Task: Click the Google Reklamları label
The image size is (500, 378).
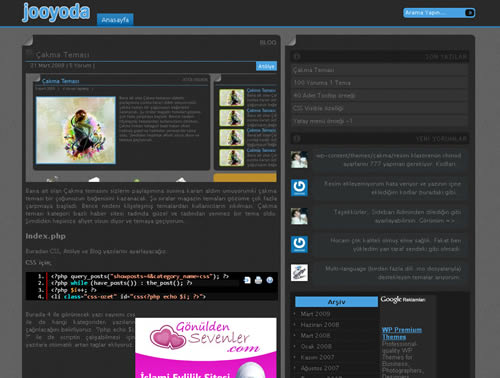Action: click(403, 299)
